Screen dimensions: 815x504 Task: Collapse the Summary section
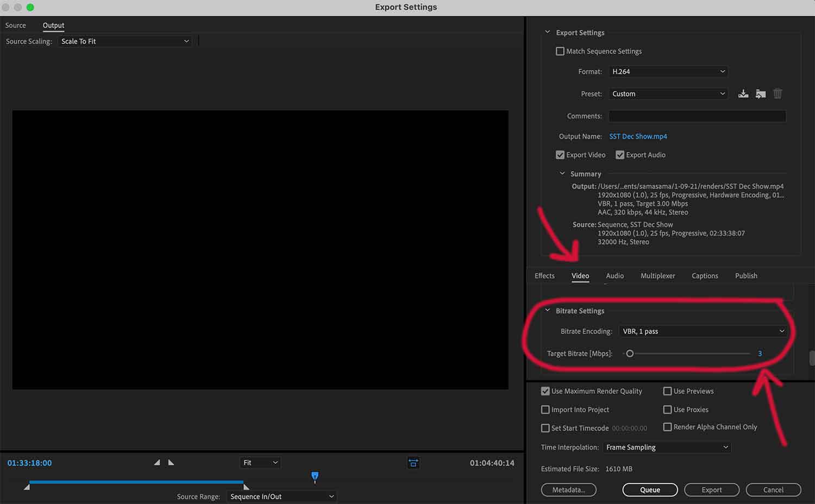coord(562,173)
